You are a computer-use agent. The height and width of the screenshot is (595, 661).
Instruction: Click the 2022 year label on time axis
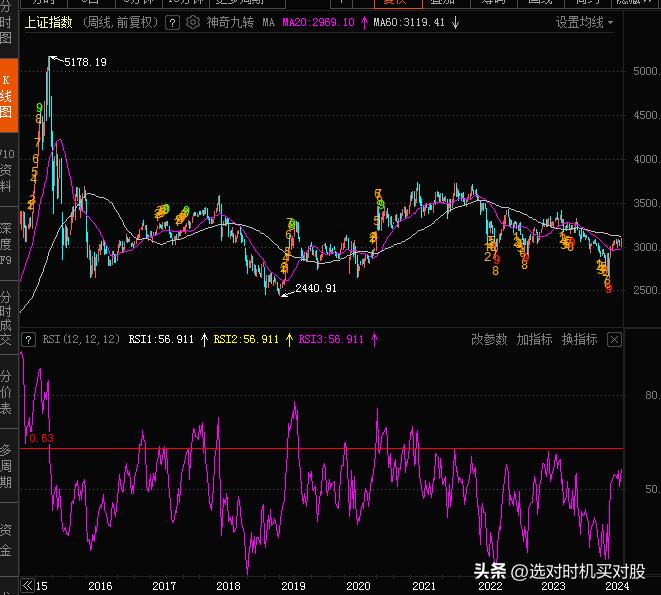coord(490,586)
